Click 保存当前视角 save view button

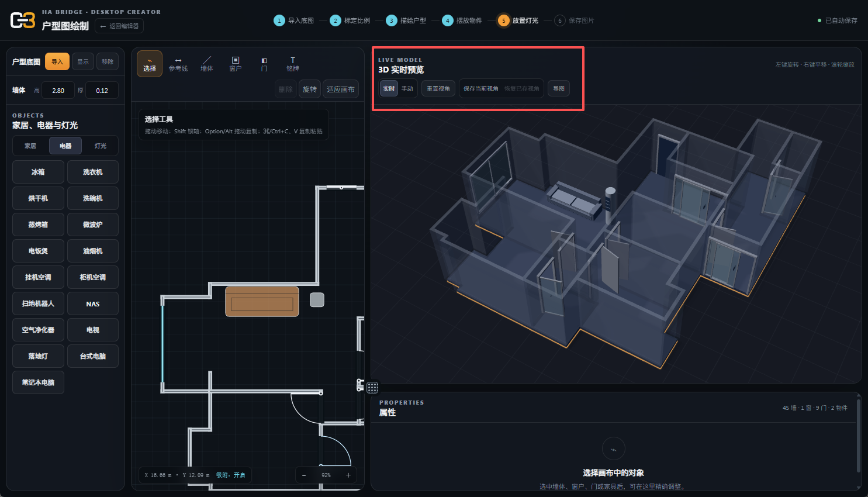(x=481, y=88)
